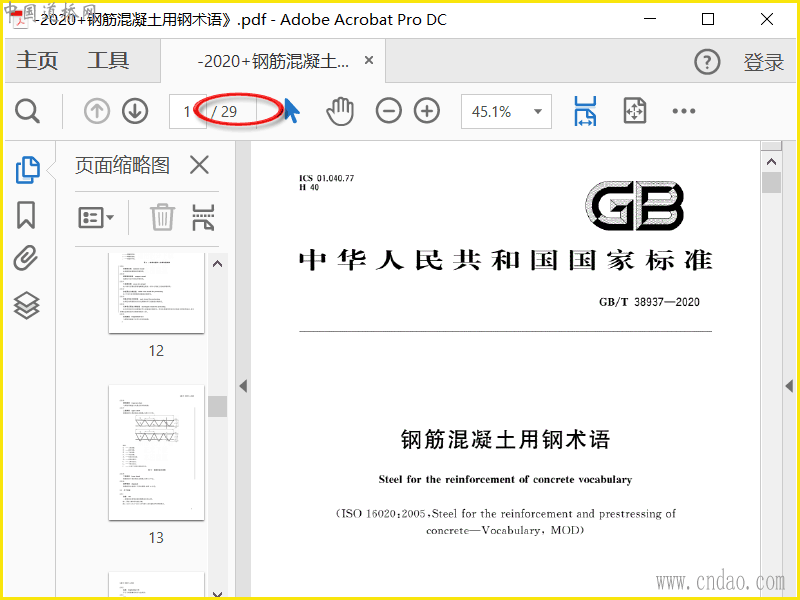Delete selected pages with trash icon
This screenshot has width=800, height=600.
tap(162, 217)
